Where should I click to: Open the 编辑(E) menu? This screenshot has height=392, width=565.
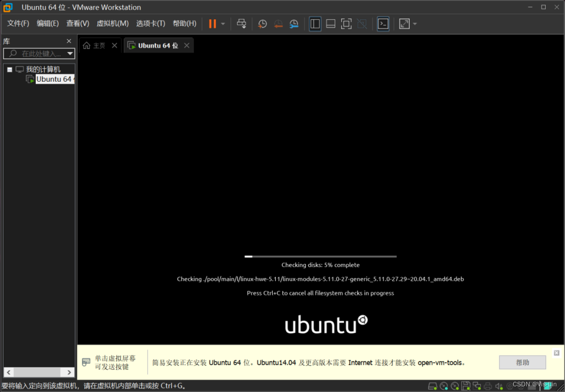(x=48, y=23)
